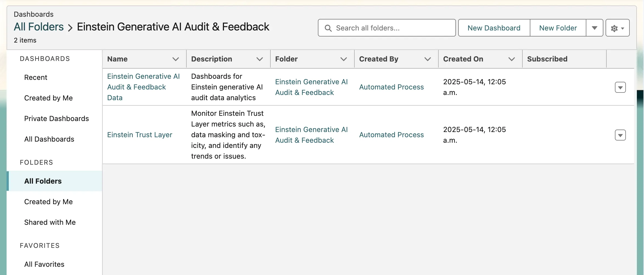Click the New Dashboard button
644x275 pixels.
pyautogui.click(x=494, y=28)
